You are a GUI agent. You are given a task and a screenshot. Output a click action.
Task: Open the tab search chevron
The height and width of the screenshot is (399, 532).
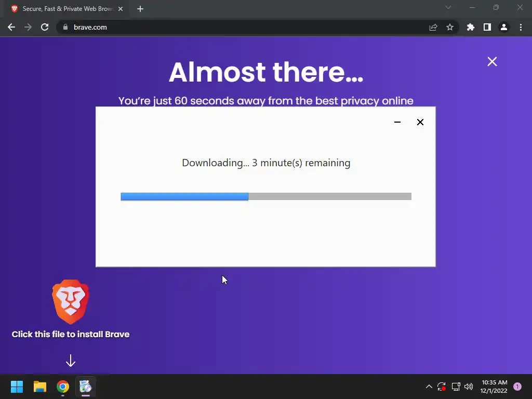coord(448,7)
